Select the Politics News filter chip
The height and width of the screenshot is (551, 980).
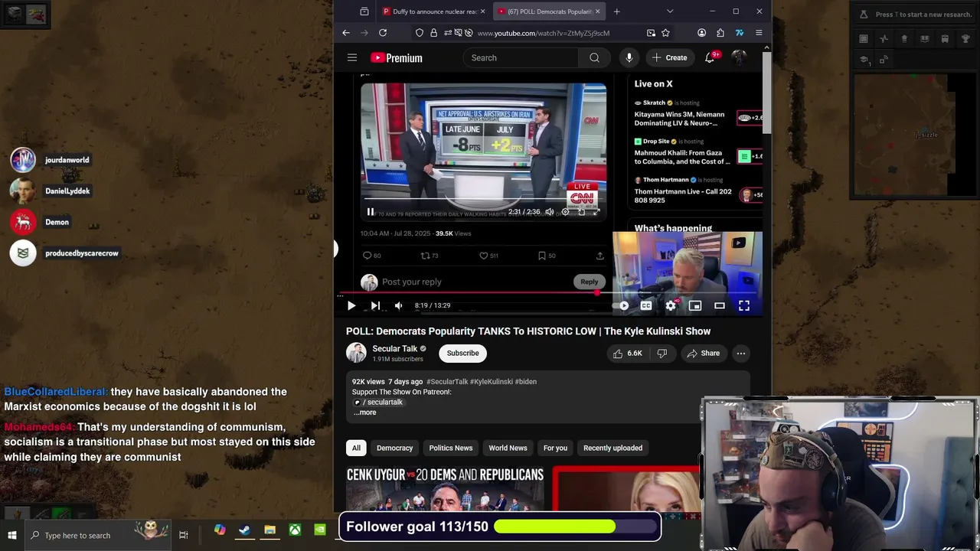coord(451,448)
